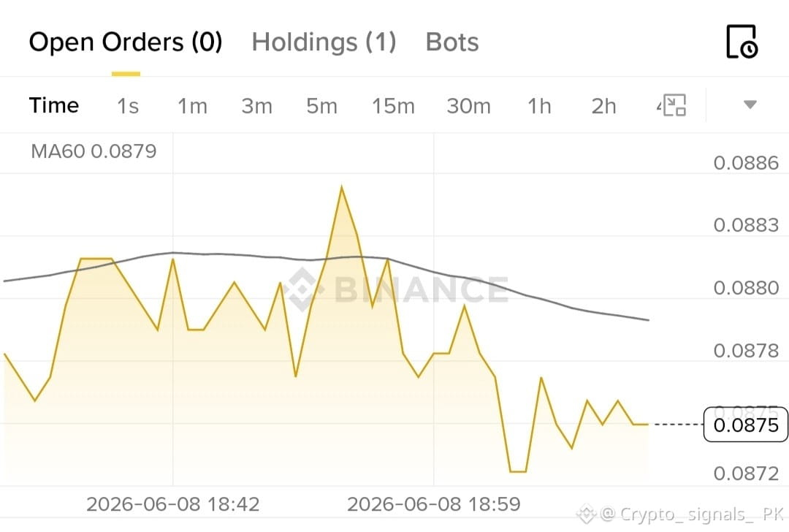Open the order history clock icon

click(742, 41)
